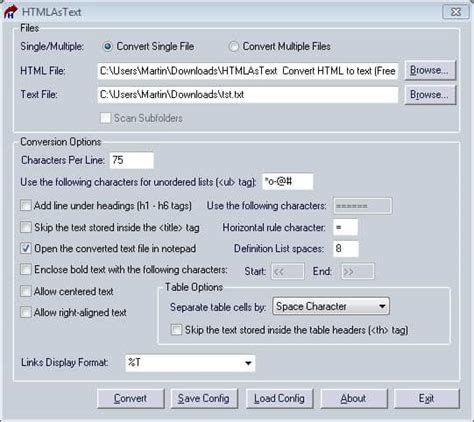Click the Horizontal rule character field
This screenshot has height=422, width=474.
pyautogui.click(x=345, y=227)
